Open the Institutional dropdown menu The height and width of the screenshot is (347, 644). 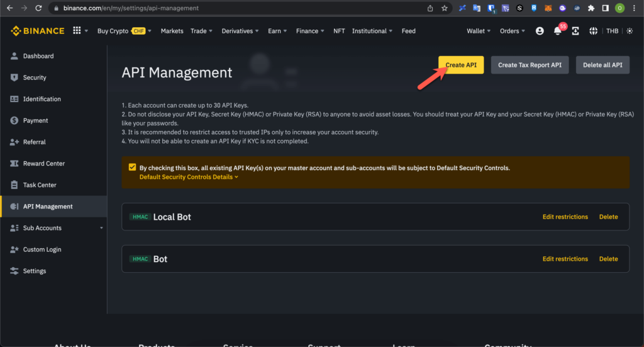tap(372, 31)
